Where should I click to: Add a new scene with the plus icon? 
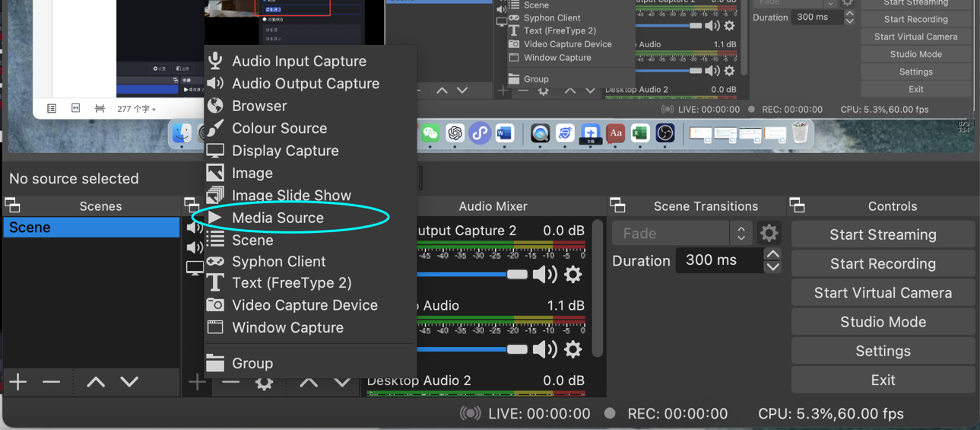tap(18, 381)
